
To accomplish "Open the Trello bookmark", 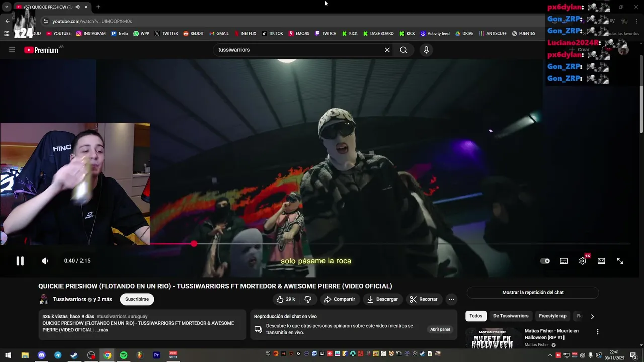I will 120,34.
